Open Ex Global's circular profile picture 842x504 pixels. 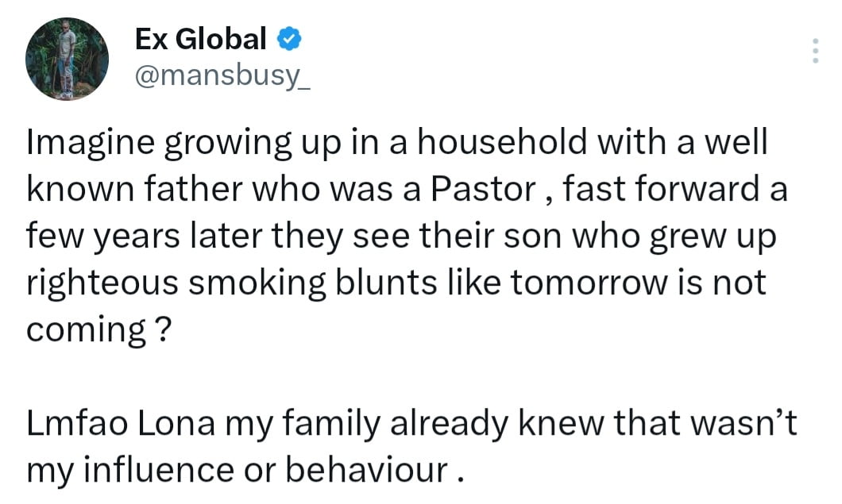pos(68,59)
